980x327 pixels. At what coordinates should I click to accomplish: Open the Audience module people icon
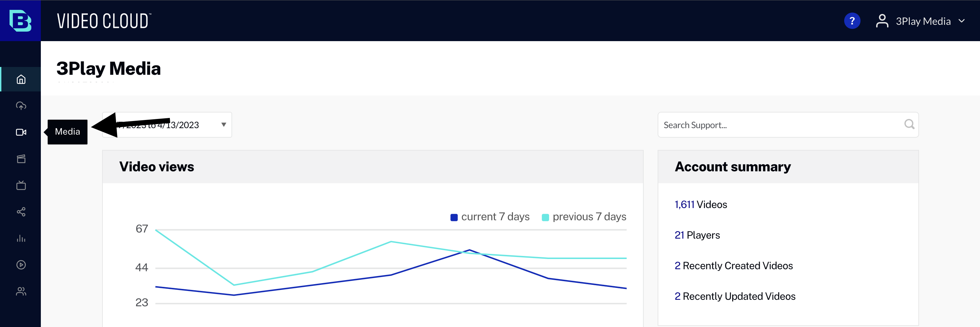pyautogui.click(x=21, y=291)
